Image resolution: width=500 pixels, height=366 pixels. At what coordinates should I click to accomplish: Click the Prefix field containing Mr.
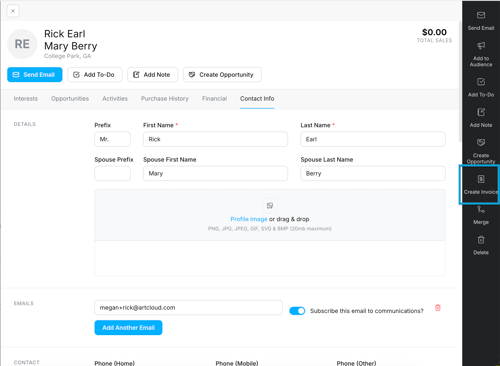[112, 139]
